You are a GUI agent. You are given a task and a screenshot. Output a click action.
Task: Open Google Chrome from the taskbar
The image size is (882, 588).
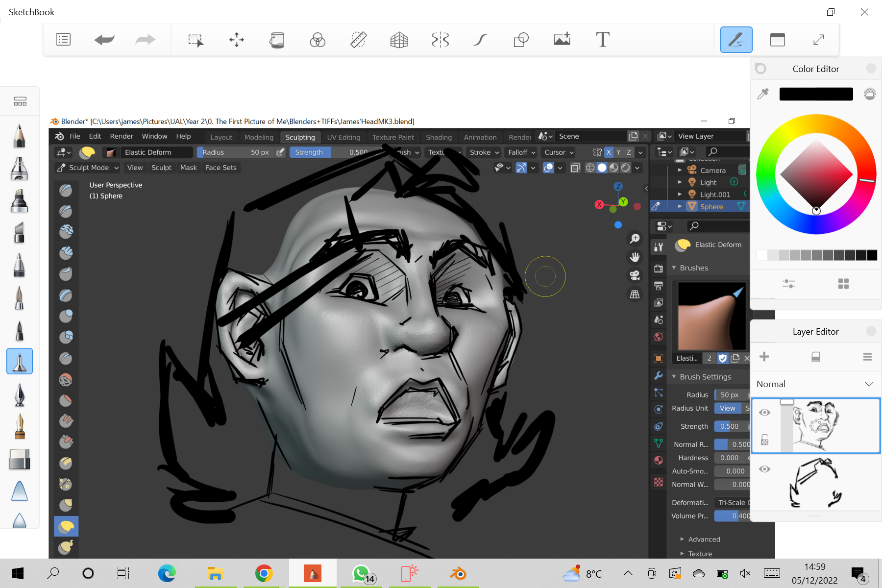(x=264, y=573)
